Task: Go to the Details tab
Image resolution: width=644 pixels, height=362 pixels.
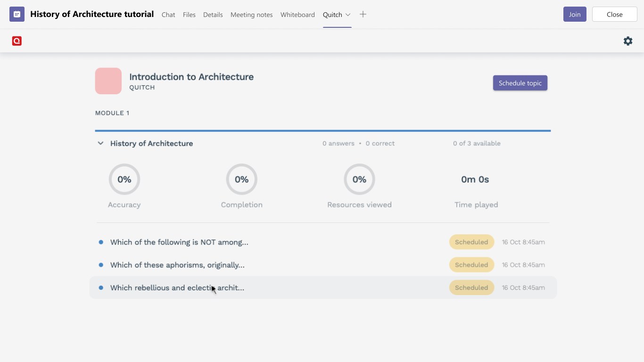Action: tap(213, 15)
